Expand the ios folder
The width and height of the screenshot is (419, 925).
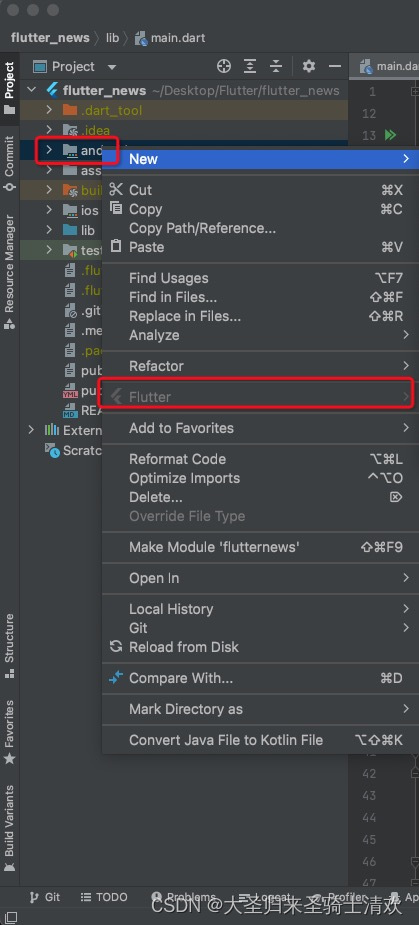click(49, 209)
